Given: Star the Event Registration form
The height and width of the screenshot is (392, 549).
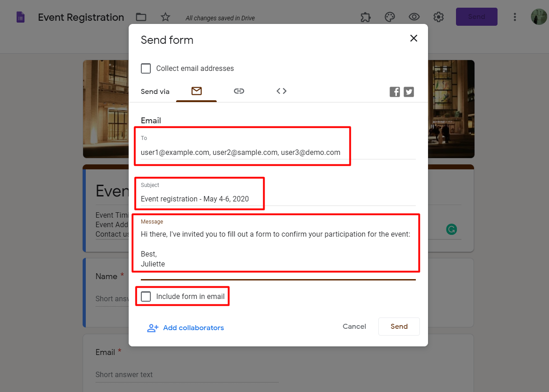Looking at the screenshot, I should coord(166,17).
